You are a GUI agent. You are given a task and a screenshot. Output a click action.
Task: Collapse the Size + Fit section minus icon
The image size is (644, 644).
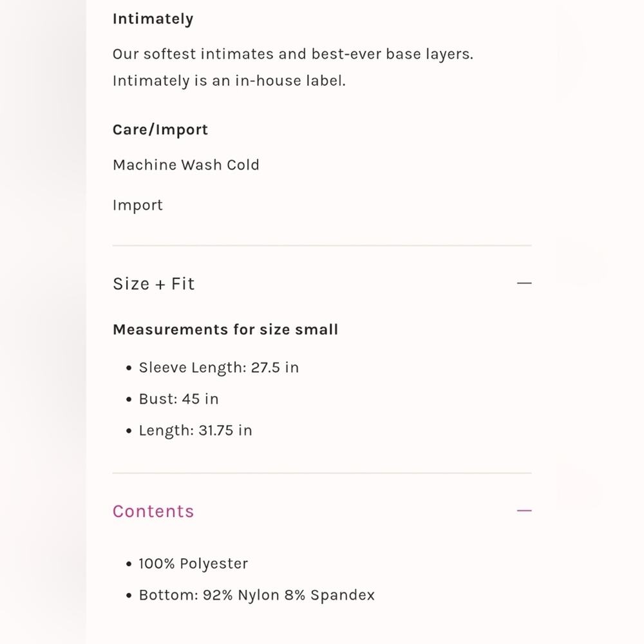click(524, 283)
